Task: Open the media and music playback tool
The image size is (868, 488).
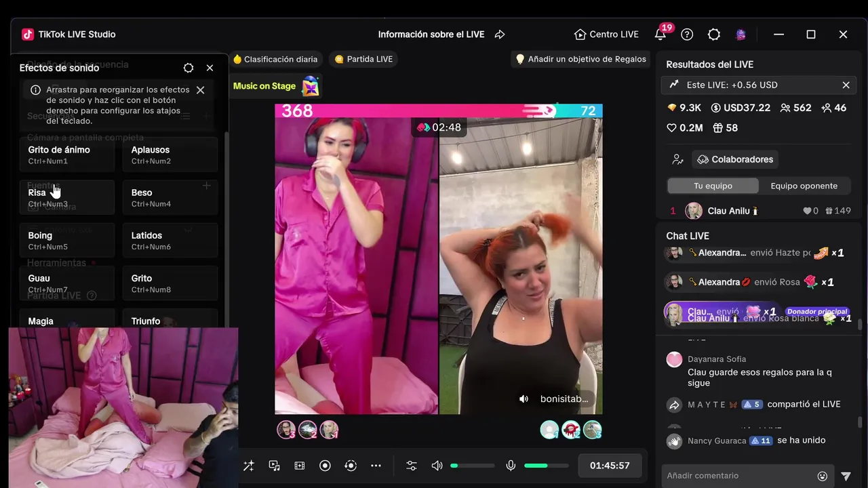Action: pos(274,466)
